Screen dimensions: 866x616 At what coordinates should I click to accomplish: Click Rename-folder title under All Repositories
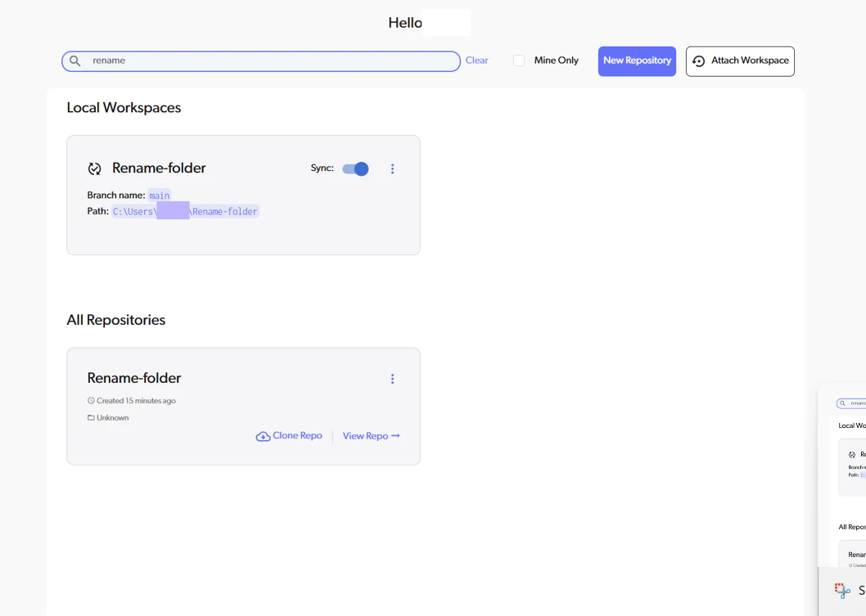pyautogui.click(x=134, y=378)
